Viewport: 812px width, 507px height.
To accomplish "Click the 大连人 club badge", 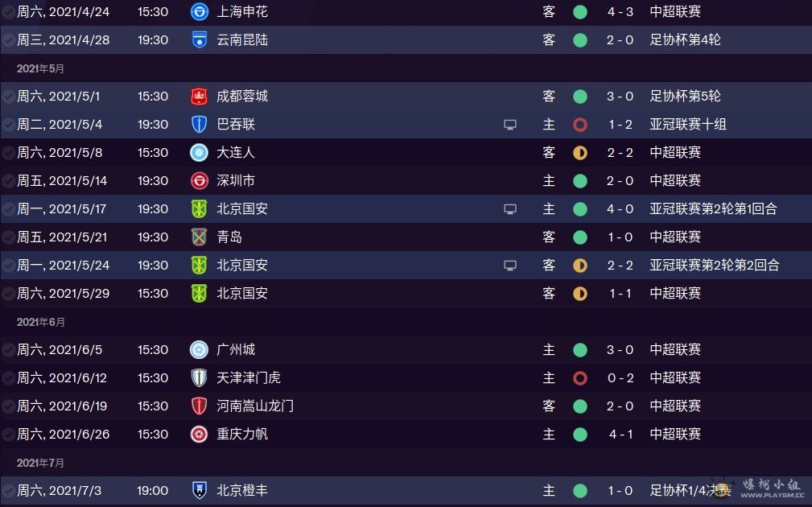I will [200, 152].
